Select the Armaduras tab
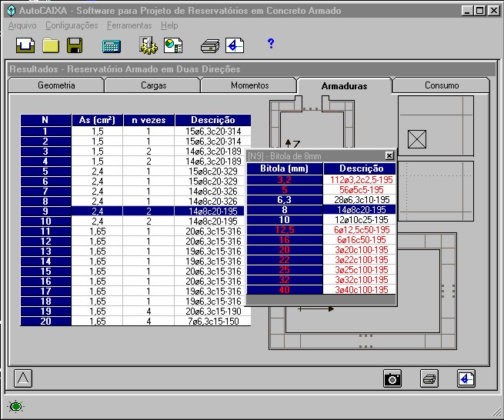Image resolution: width=504 pixels, height=420 pixels. click(x=344, y=85)
